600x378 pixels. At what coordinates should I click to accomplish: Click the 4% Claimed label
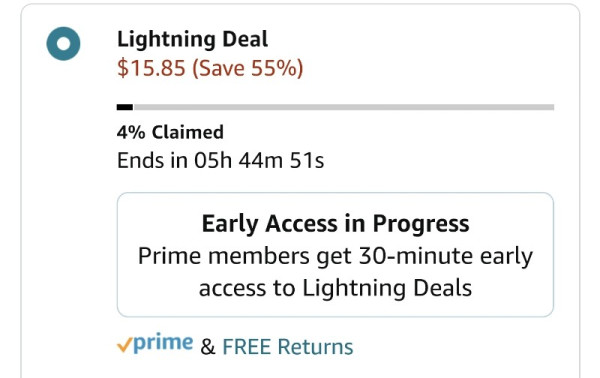coord(170,132)
